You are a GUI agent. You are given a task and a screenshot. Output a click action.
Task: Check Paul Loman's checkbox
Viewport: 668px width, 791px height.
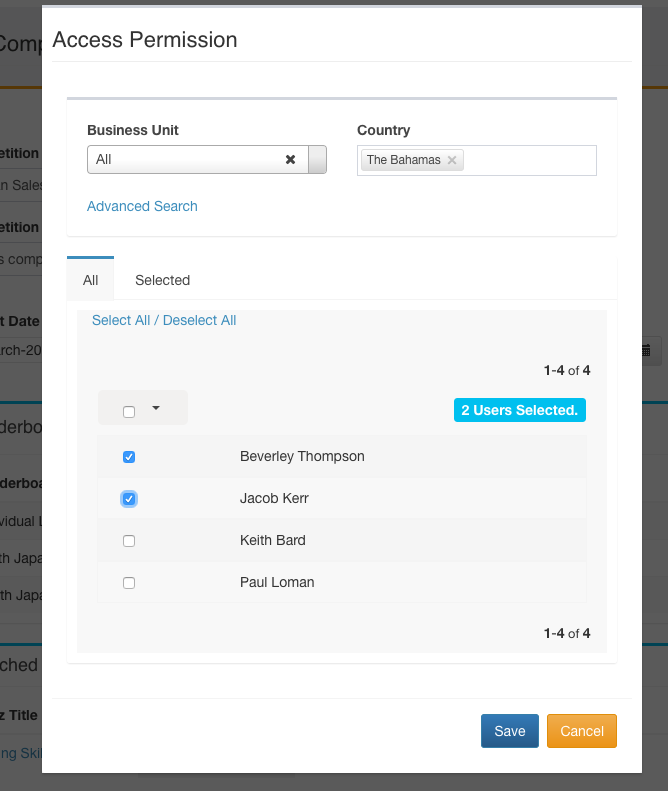pos(129,583)
